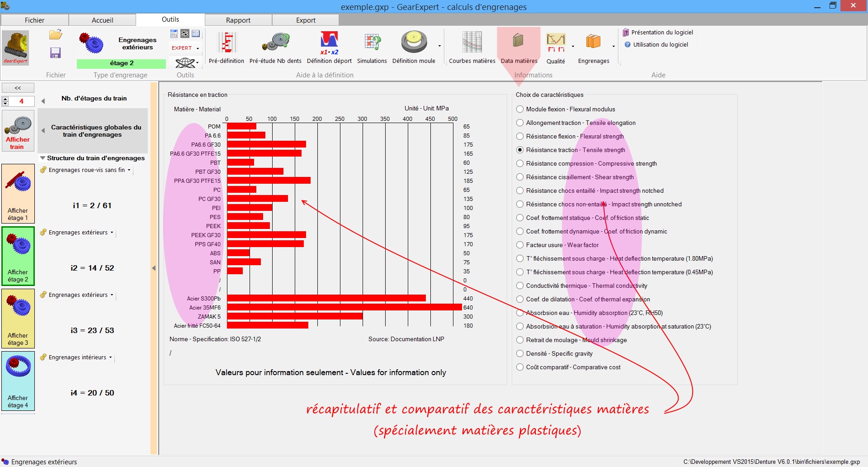This screenshot has height=467, width=868.
Task: Click the number of stages stepper arrows
Action: coord(5,101)
